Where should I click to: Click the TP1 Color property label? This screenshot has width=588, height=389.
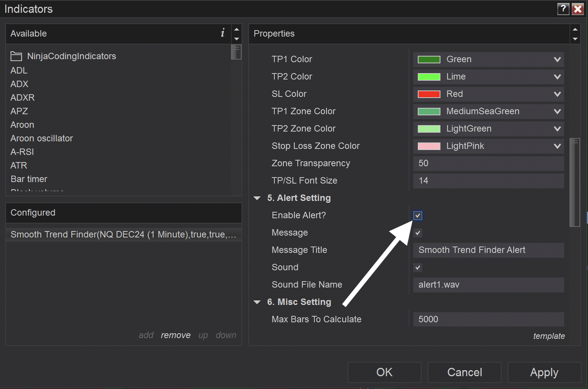click(292, 59)
